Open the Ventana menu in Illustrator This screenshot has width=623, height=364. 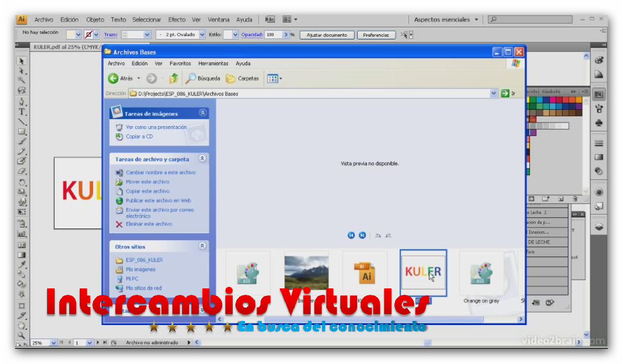click(219, 19)
